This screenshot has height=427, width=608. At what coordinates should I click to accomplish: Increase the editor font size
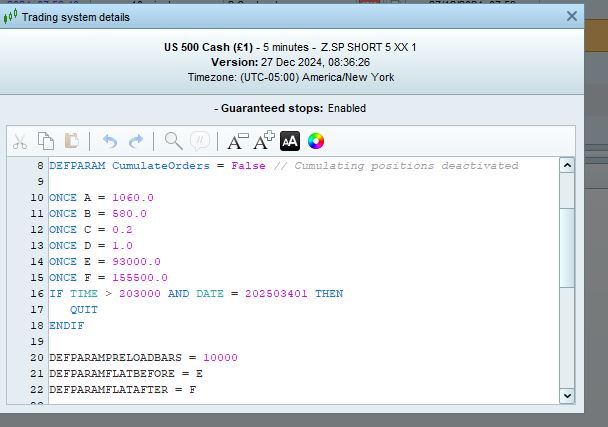(x=264, y=141)
